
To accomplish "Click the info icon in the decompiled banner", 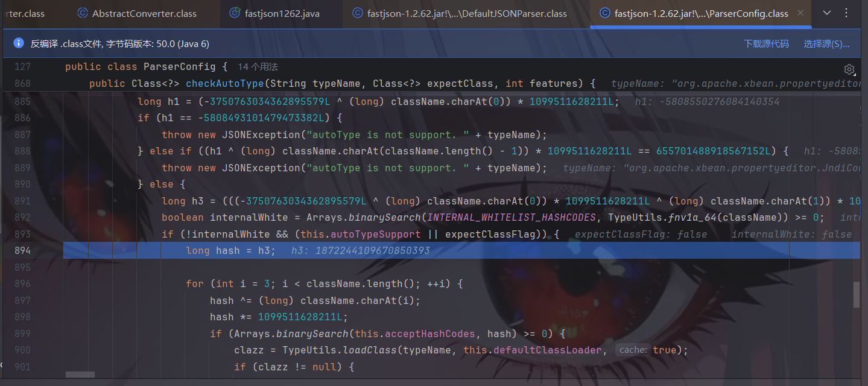I will click(x=19, y=43).
